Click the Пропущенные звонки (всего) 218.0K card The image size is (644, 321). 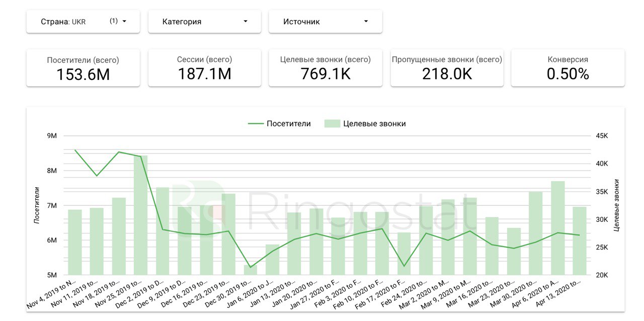(447, 68)
